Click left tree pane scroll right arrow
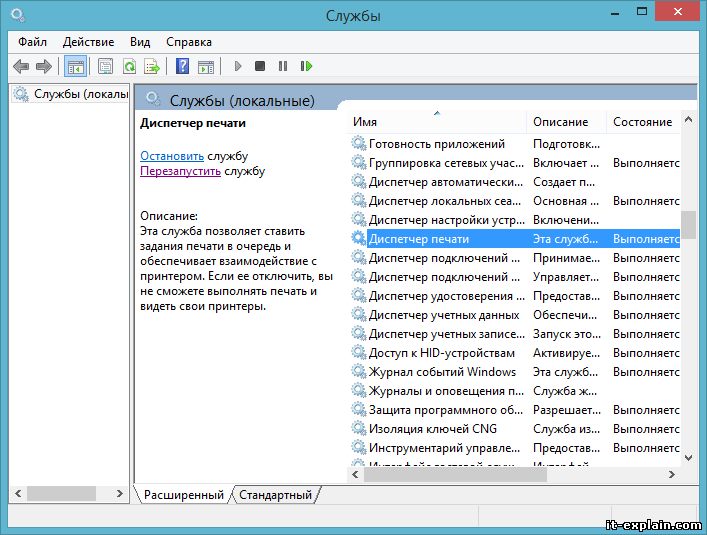 [x=119, y=494]
